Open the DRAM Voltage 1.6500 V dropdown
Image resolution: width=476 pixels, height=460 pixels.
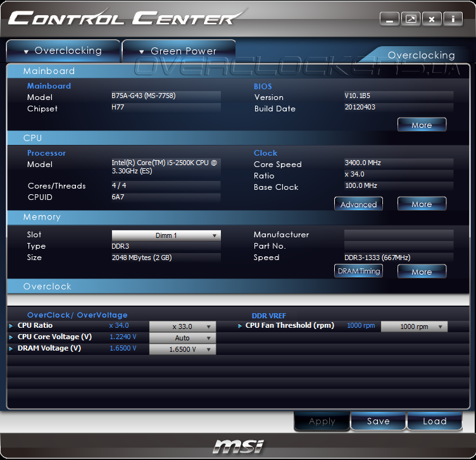[x=182, y=349]
